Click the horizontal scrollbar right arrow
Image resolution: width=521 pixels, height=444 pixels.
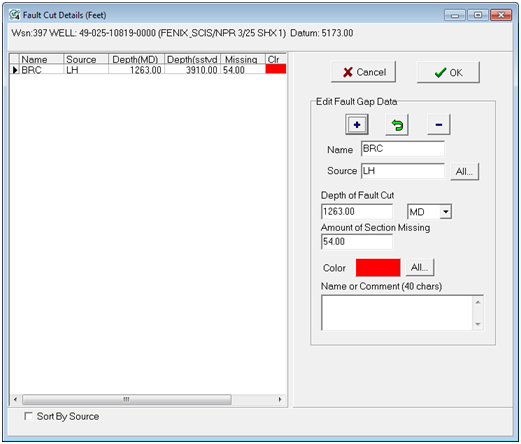click(280, 399)
